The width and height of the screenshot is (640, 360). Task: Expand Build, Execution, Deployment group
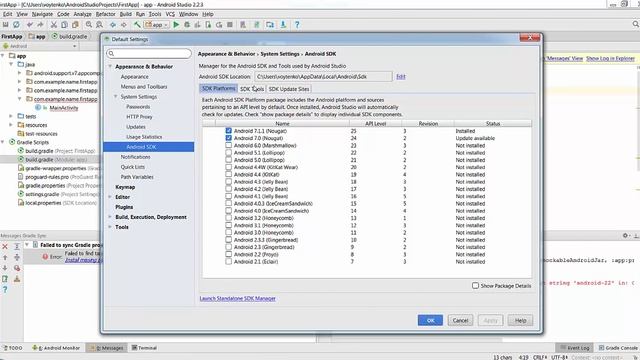tap(110, 217)
